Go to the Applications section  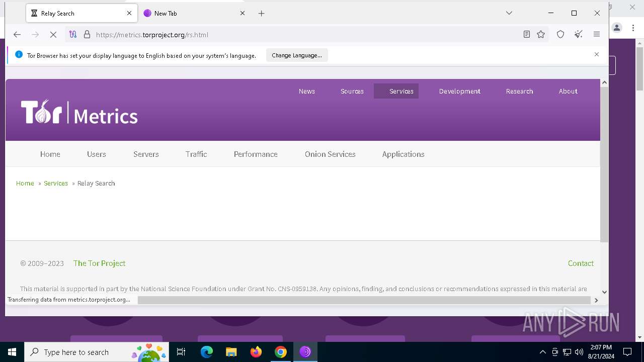(x=404, y=154)
